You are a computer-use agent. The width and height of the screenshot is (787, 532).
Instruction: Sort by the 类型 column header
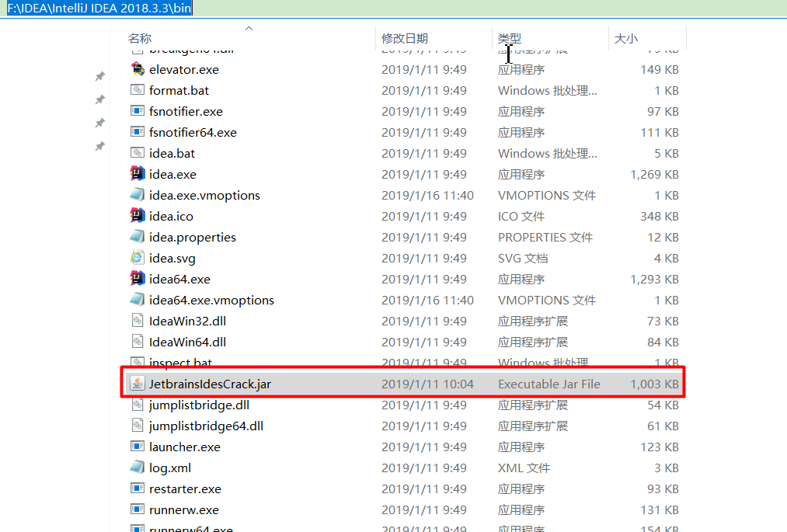(x=510, y=38)
